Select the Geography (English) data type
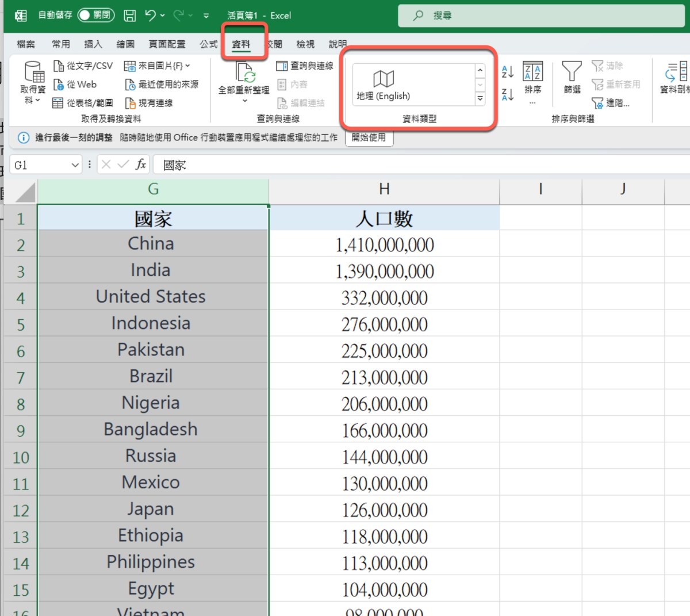The width and height of the screenshot is (690, 616). [x=384, y=85]
